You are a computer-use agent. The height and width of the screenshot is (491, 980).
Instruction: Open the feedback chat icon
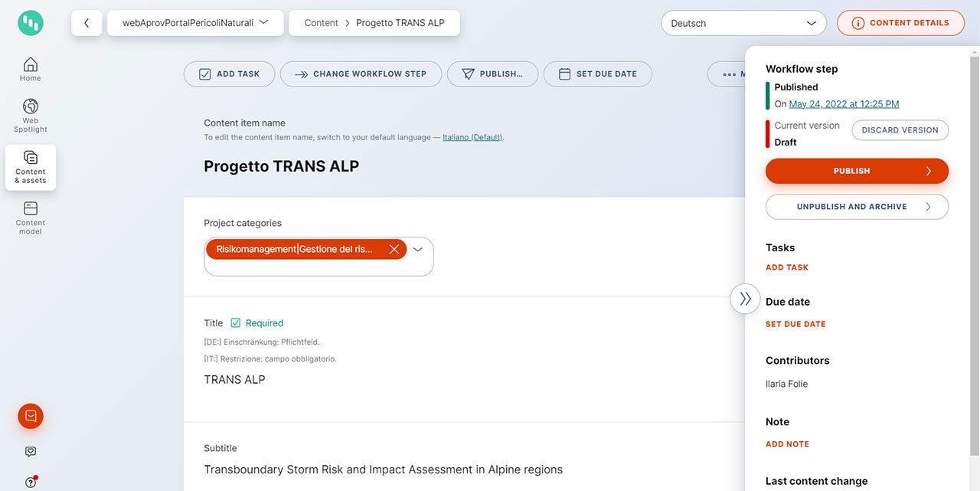pyautogui.click(x=31, y=452)
